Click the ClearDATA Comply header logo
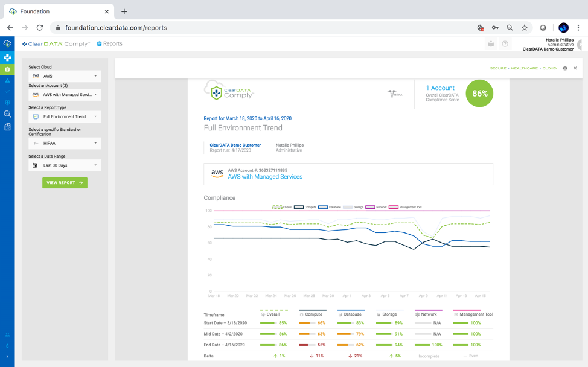This screenshot has height=367, width=588. tap(56, 44)
